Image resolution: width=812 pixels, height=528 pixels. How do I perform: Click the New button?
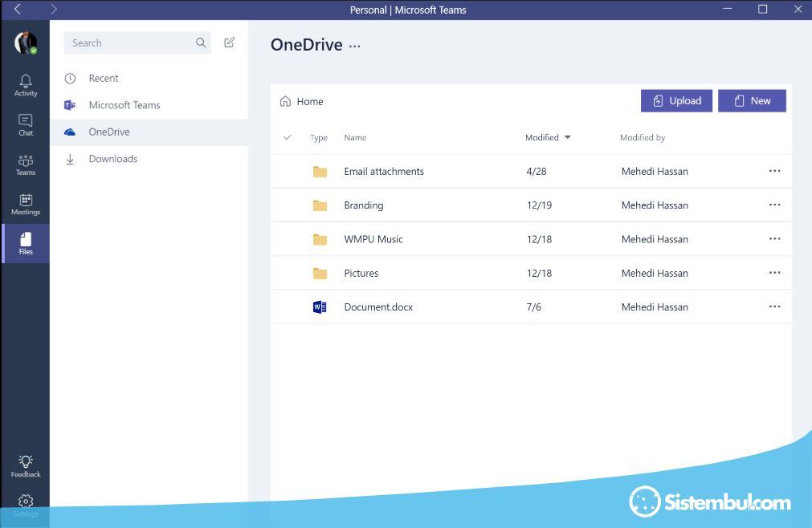752,101
